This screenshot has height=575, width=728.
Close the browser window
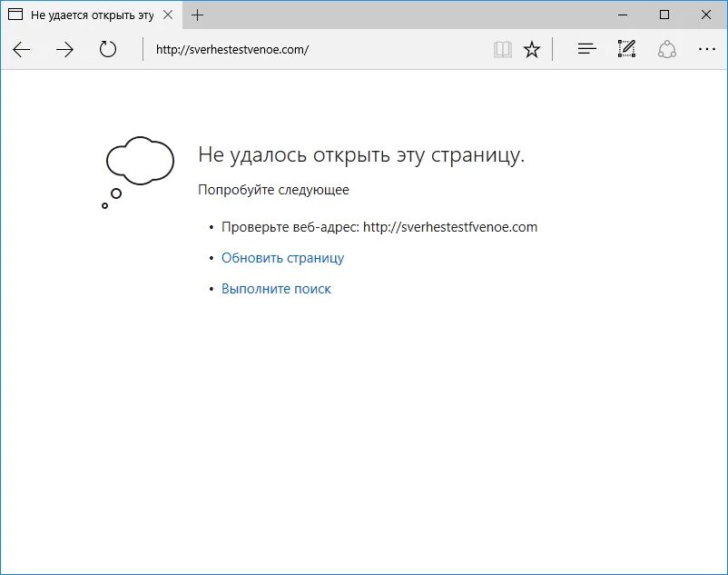click(705, 15)
